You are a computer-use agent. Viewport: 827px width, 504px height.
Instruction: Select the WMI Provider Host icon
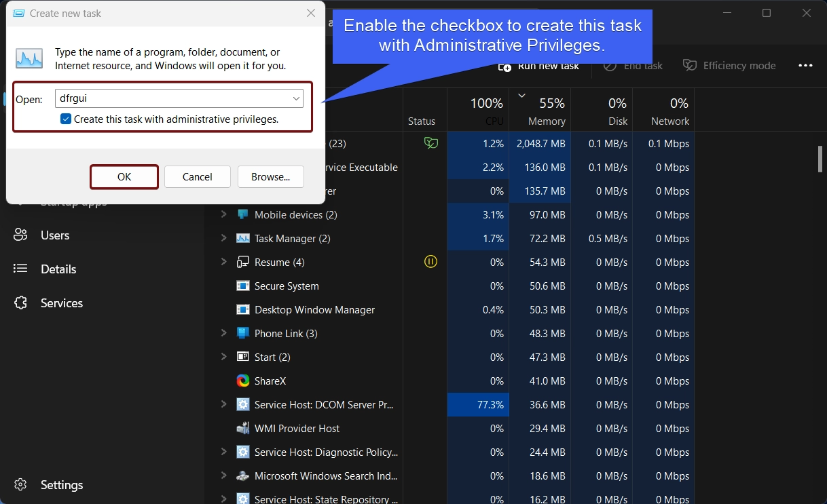(242, 429)
